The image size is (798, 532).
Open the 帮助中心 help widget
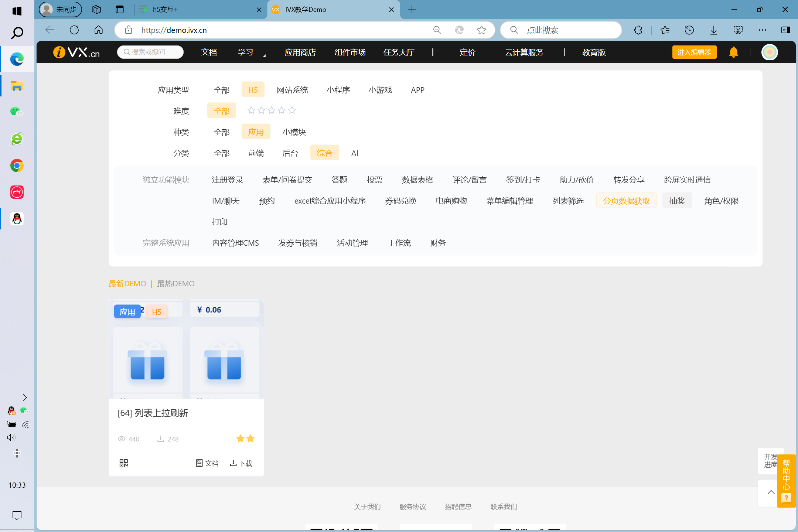coord(786,480)
